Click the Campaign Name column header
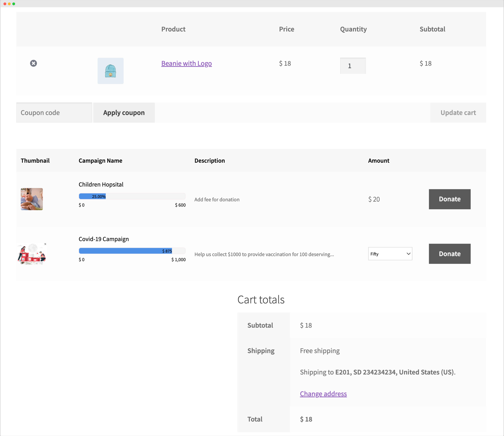The image size is (504, 436). (100, 161)
